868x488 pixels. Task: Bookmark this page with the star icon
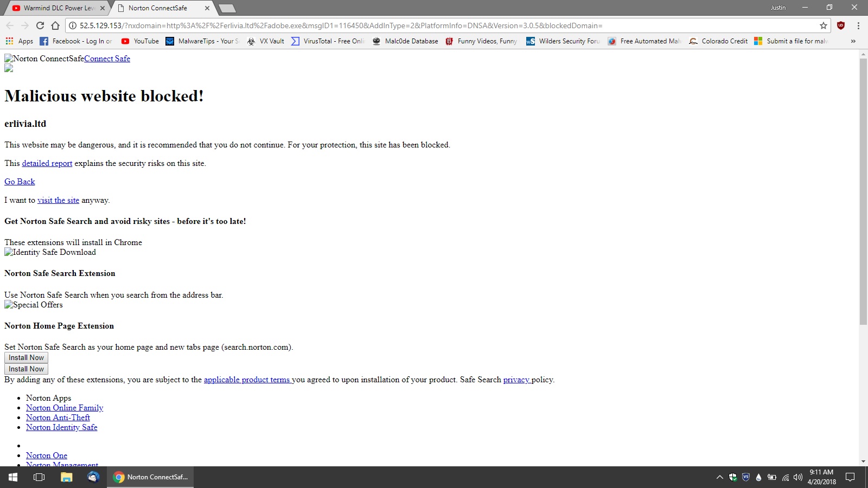[824, 25]
